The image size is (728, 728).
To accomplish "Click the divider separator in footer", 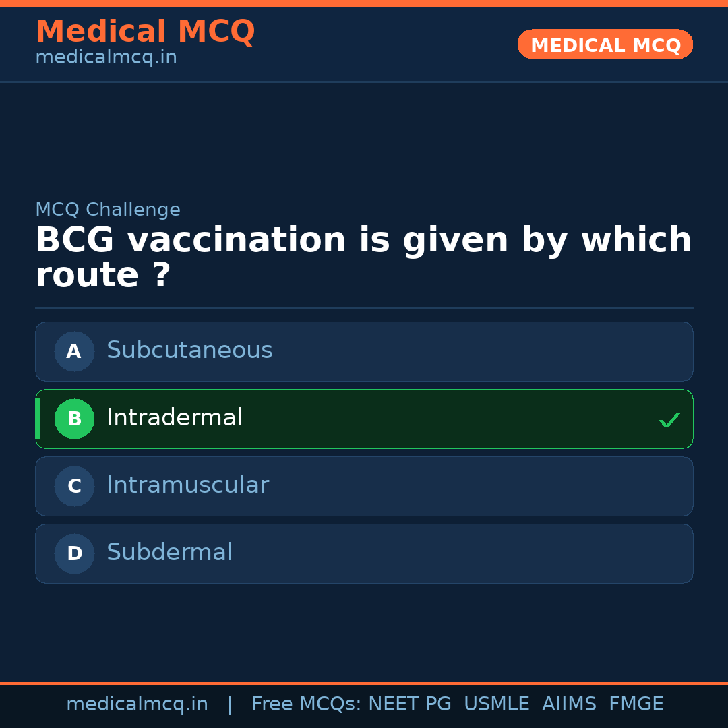I will point(229,704).
